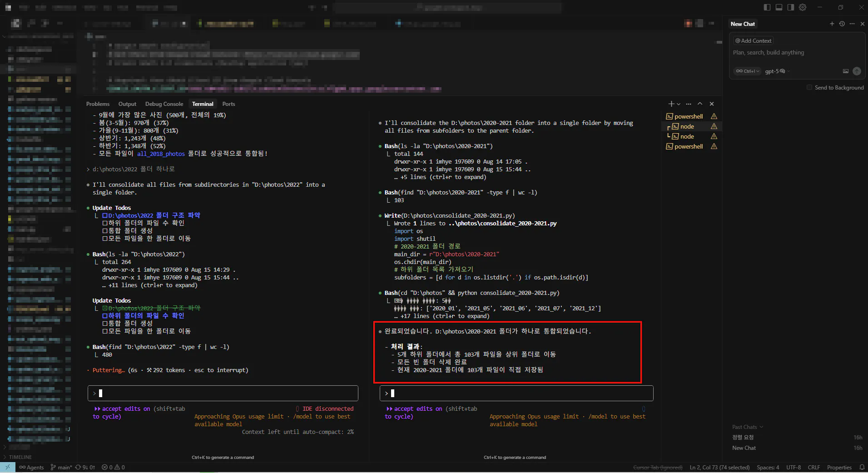868x473 pixels.
Task: Open settings gear in title bar
Action: (803, 7)
